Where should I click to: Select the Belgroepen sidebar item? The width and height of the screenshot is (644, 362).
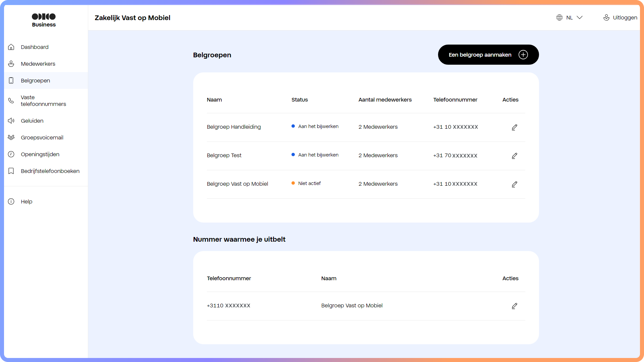tap(35, 80)
